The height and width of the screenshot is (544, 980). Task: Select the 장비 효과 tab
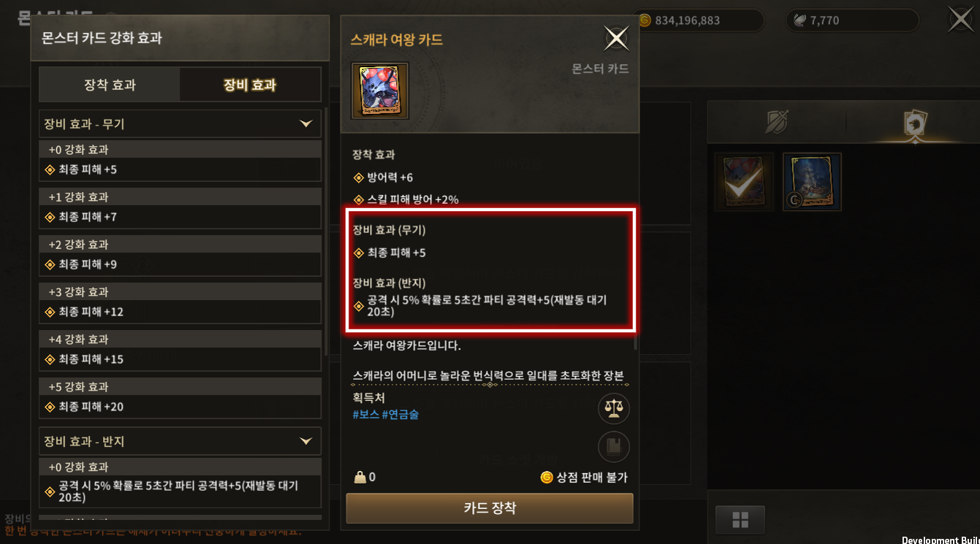[250, 85]
